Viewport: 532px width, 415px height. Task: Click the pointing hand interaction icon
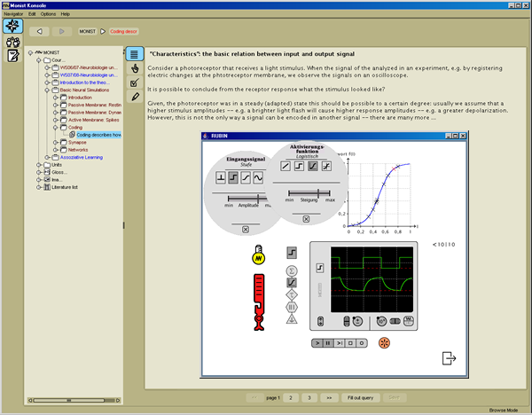tap(134, 67)
